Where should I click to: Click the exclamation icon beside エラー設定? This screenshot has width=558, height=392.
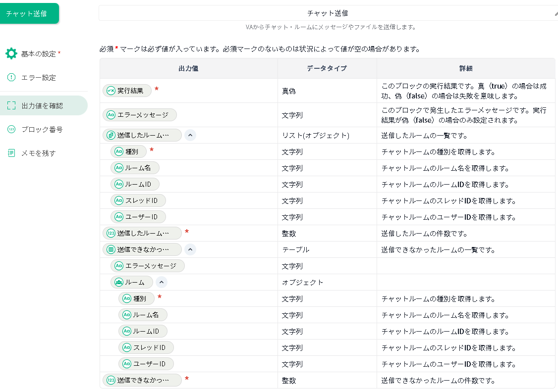click(x=11, y=78)
